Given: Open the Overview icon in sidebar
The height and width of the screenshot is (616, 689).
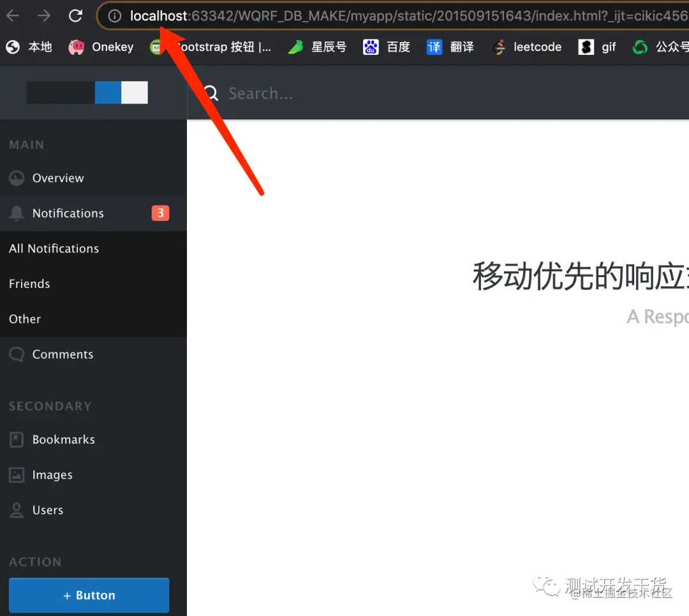Looking at the screenshot, I should (16, 178).
